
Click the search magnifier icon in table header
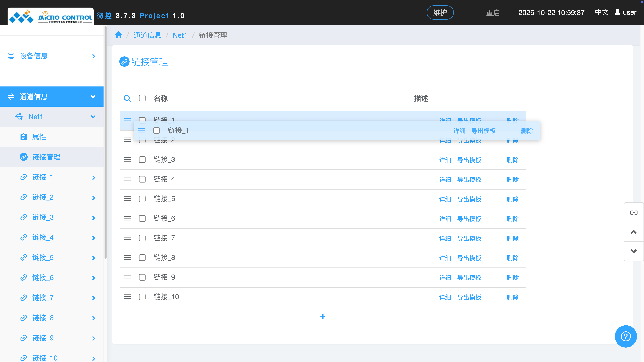coord(127,98)
